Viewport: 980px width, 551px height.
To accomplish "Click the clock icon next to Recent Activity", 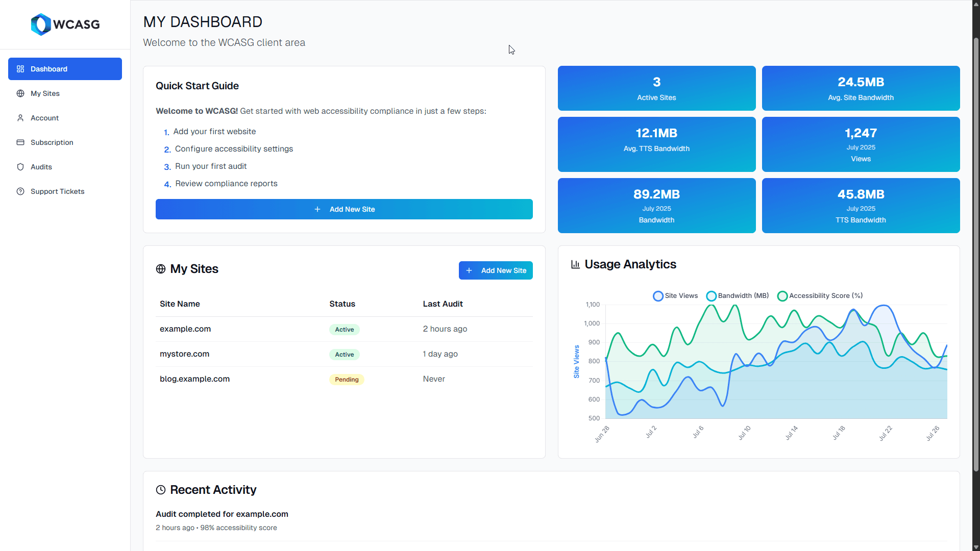I will pos(160,489).
